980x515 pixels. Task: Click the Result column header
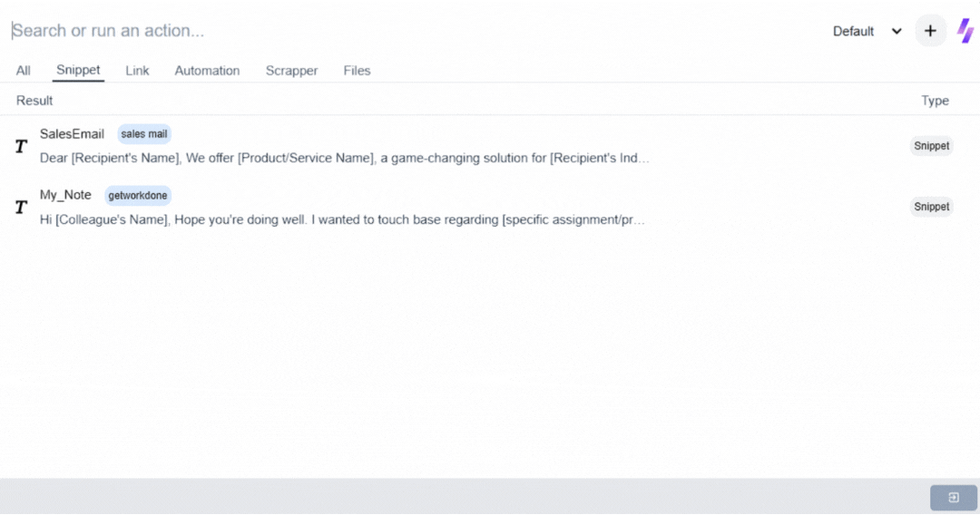point(34,101)
